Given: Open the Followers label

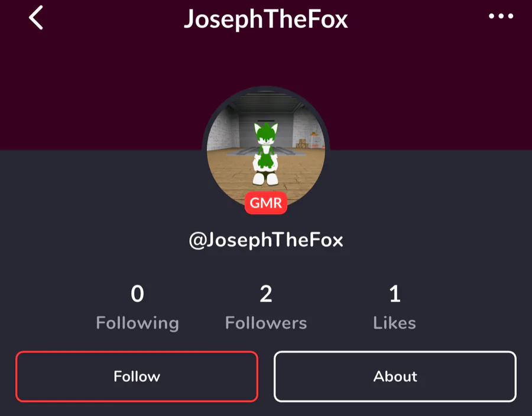Looking at the screenshot, I should (x=266, y=323).
